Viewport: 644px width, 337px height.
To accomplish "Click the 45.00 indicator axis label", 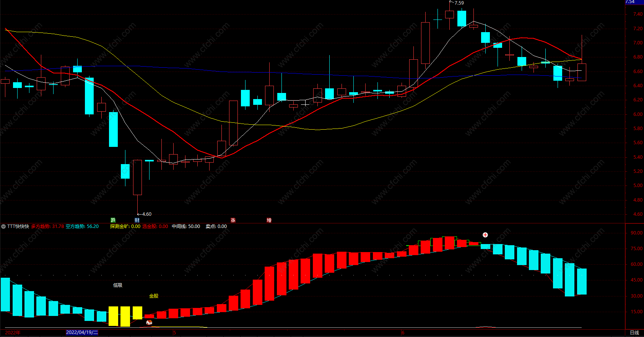I will coord(637,280).
